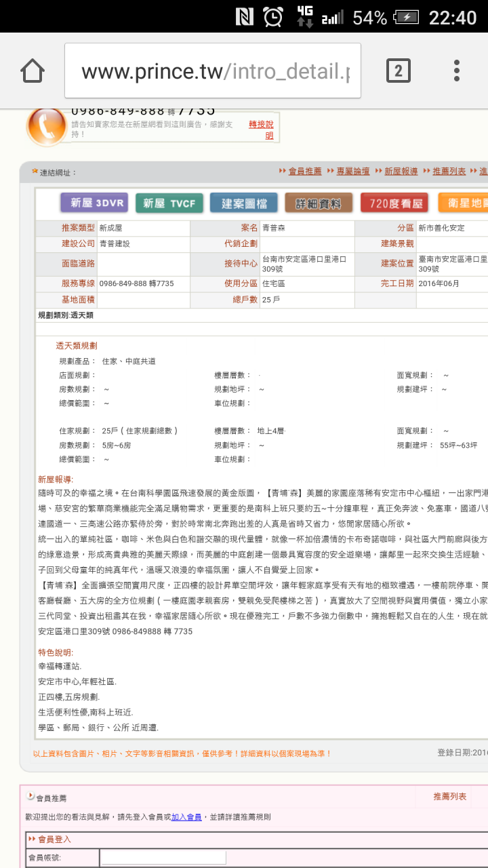The height and width of the screenshot is (868, 488).
Task: Open the 專屬論壇 link
Action: (353, 172)
